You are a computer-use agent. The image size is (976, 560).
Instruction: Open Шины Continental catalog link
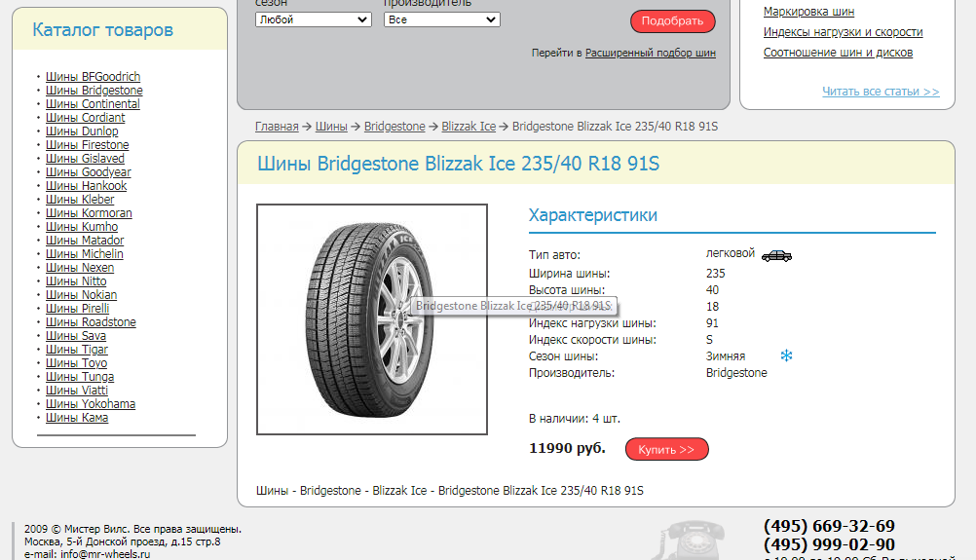pyautogui.click(x=93, y=104)
